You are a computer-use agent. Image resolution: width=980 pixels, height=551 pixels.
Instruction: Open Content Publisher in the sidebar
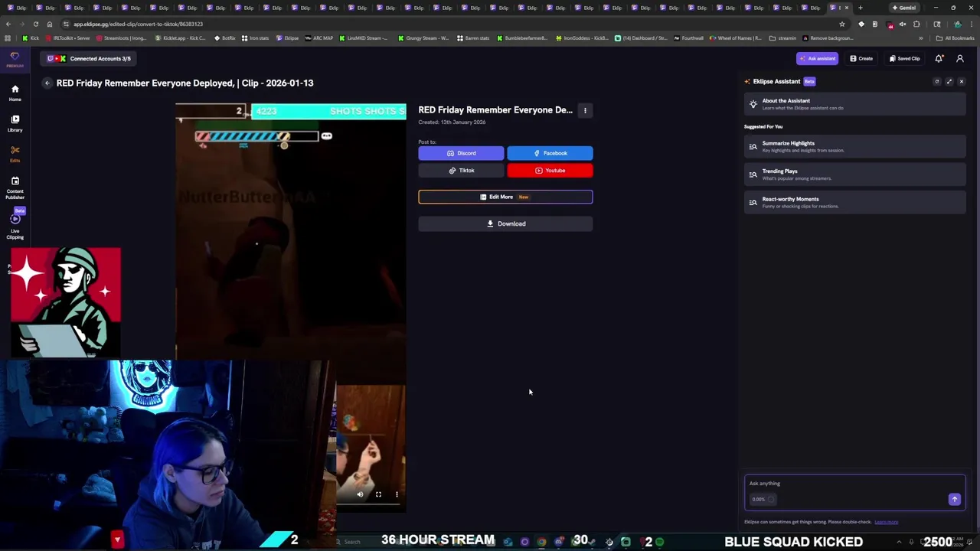click(x=15, y=187)
